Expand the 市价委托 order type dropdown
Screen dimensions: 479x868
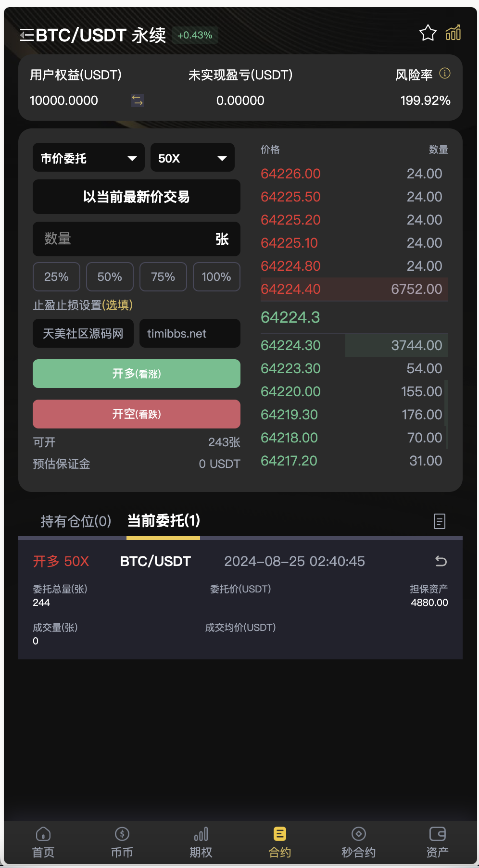[88, 158]
